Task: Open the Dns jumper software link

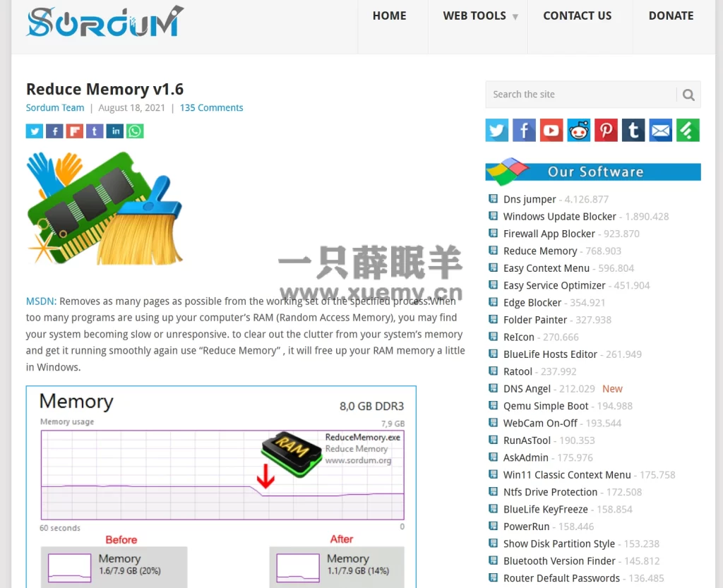Action: [x=530, y=200]
